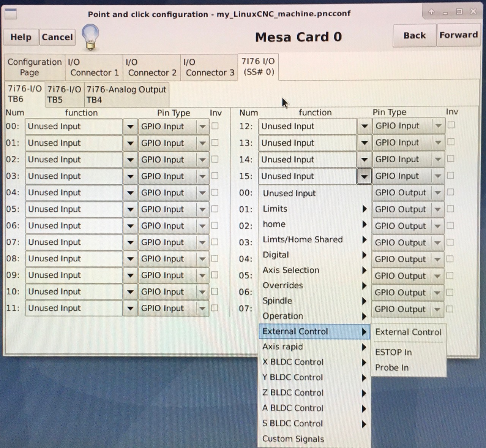The height and width of the screenshot is (448, 486).
Task: Open the A BLDC Control submenu
Action: pos(314,408)
